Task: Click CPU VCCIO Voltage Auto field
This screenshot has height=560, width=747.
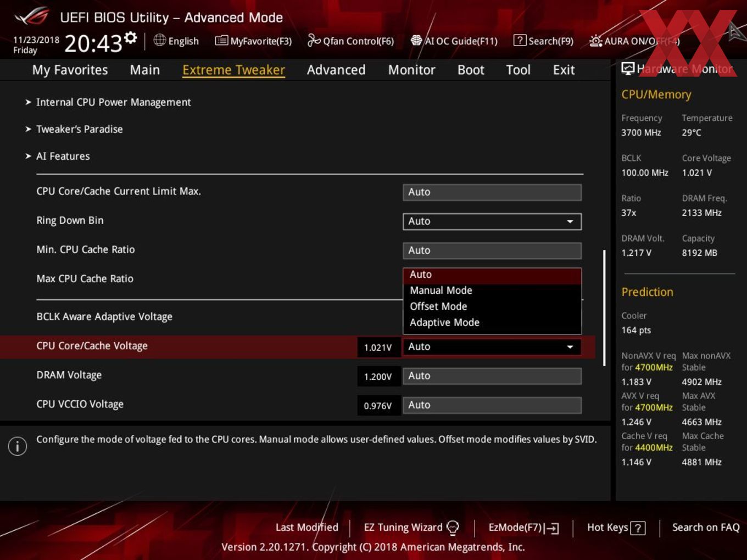Action: coord(492,405)
